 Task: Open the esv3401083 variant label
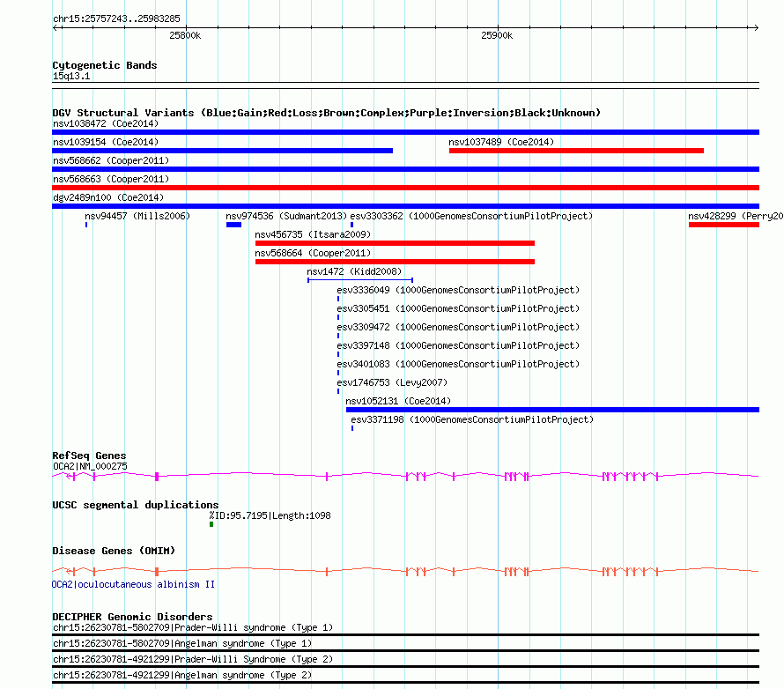[x=458, y=364]
